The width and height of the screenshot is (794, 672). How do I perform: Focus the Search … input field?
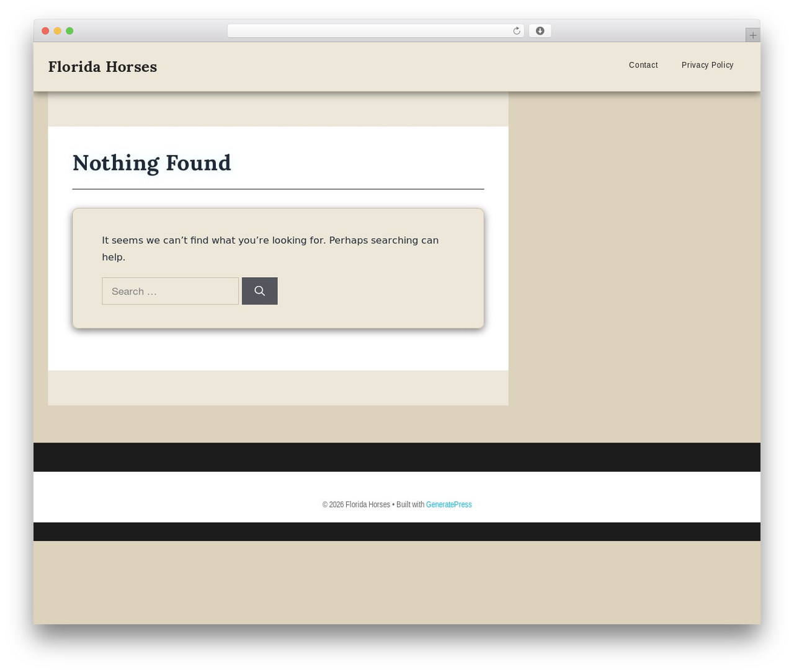point(170,291)
